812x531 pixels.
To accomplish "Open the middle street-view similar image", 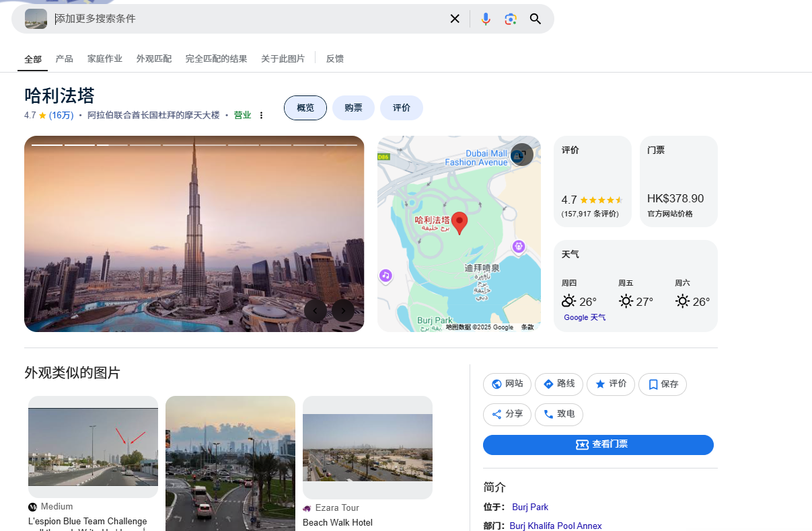I will coord(230,463).
